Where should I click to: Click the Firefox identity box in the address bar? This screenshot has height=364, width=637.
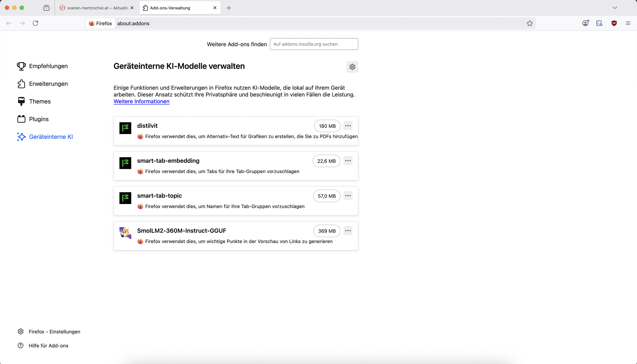coord(101,23)
